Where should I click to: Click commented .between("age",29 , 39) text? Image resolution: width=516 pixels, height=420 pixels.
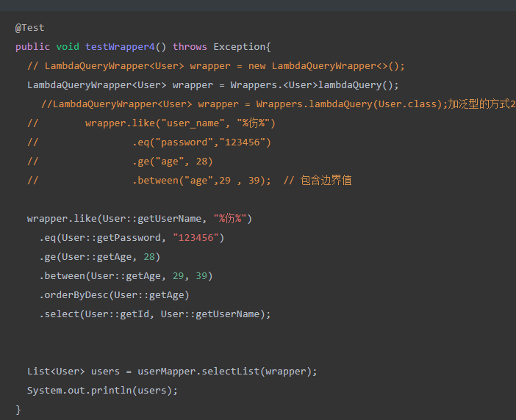tap(201, 180)
